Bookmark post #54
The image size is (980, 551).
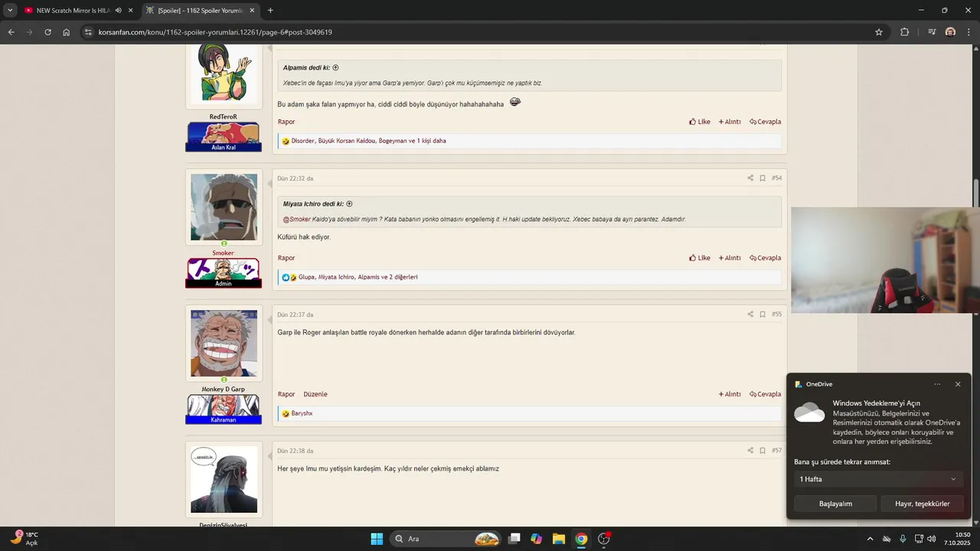[763, 178]
